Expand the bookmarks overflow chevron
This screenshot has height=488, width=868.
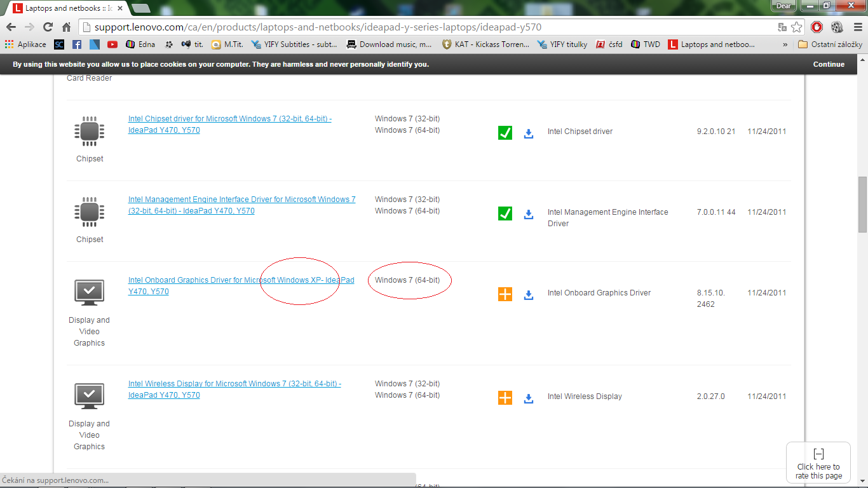coord(785,44)
